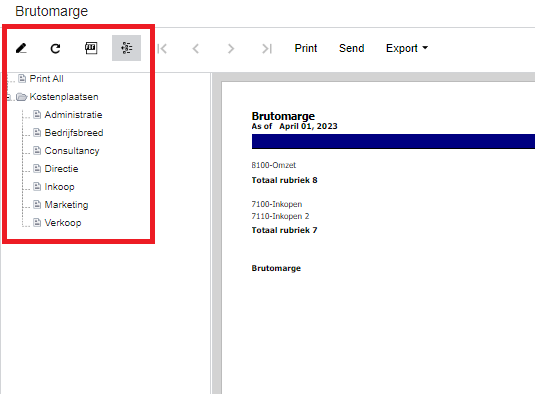Click the document icon beside Directie
Viewport: 535px width, 394px height.
click(x=37, y=169)
